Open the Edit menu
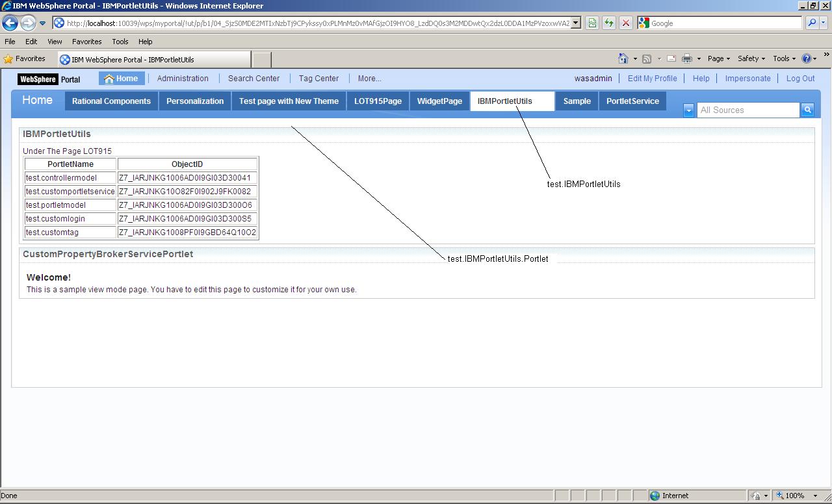 [x=31, y=42]
